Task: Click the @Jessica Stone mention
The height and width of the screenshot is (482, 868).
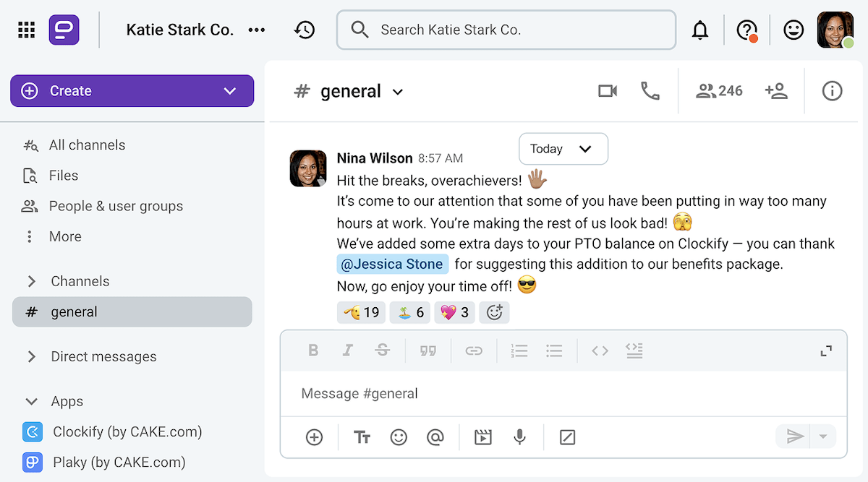Action: (x=392, y=264)
